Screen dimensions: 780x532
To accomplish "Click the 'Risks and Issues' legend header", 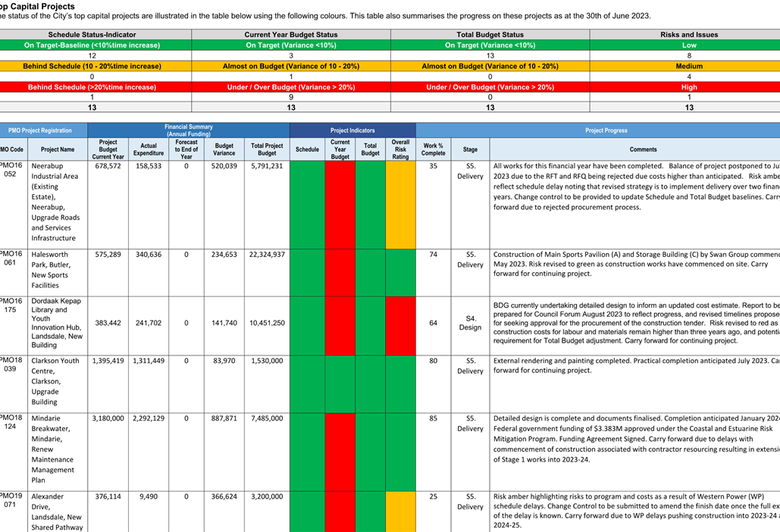I will click(689, 34).
